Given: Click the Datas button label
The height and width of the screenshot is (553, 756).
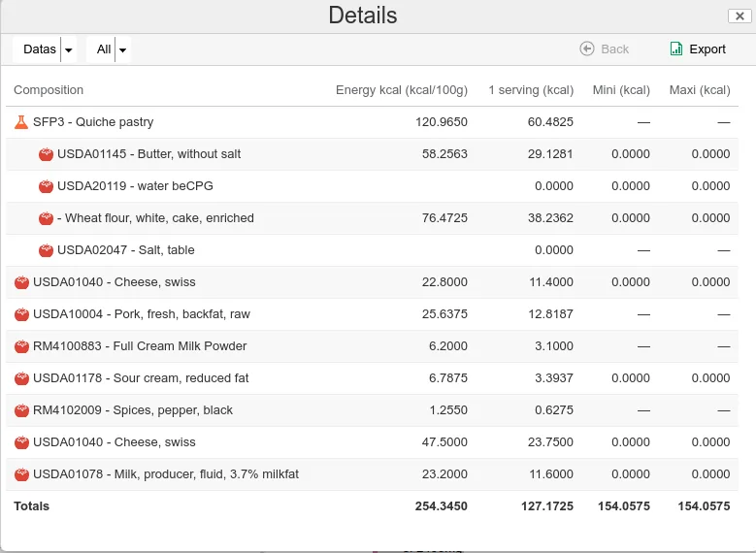Looking at the screenshot, I should tap(40, 49).
